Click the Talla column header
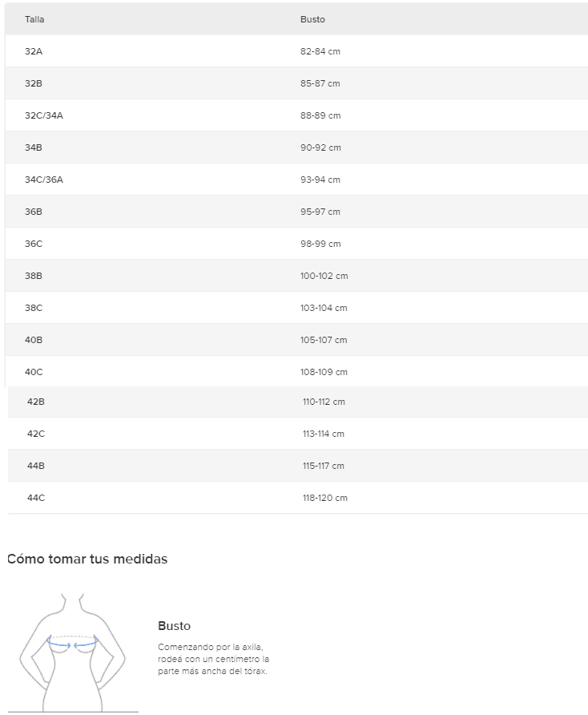The height and width of the screenshot is (715, 588). pos(34,19)
